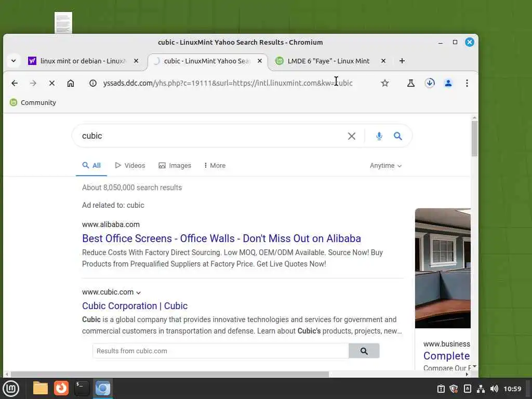Click the address bar URL
Viewport: 532px width, 399px height.
tap(228, 83)
